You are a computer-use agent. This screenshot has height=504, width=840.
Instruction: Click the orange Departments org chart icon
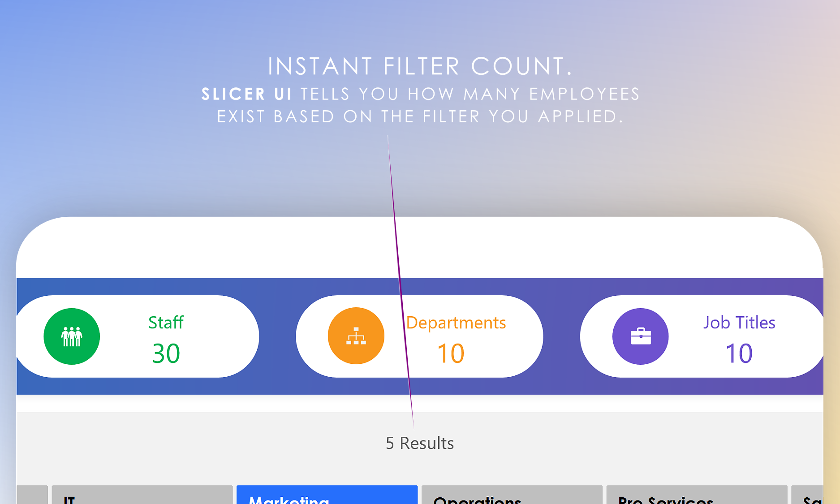pyautogui.click(x=356, y=336)
